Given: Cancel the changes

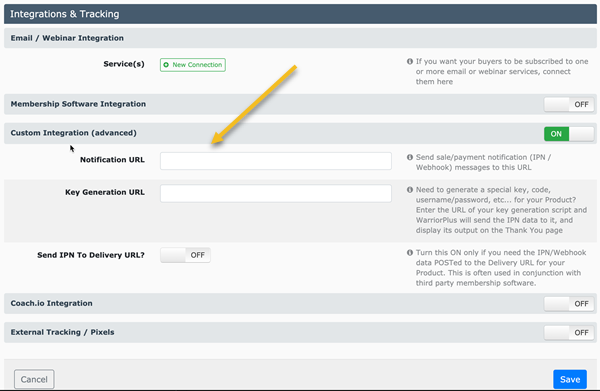Looking at the screenshot, I should [34, 379].
